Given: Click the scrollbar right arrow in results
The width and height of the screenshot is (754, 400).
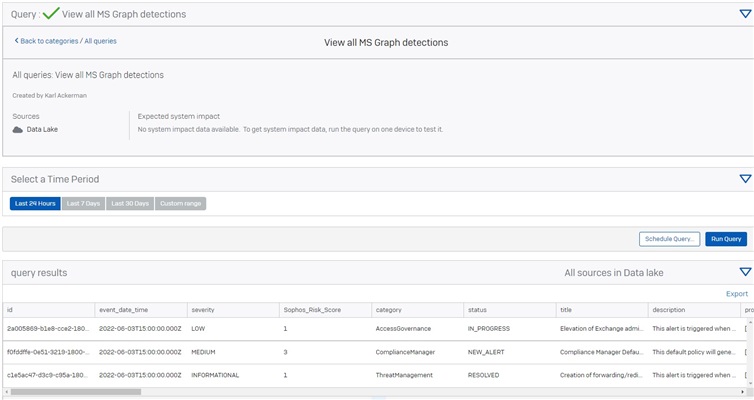Looking at the screenshot, I should 743,392.
